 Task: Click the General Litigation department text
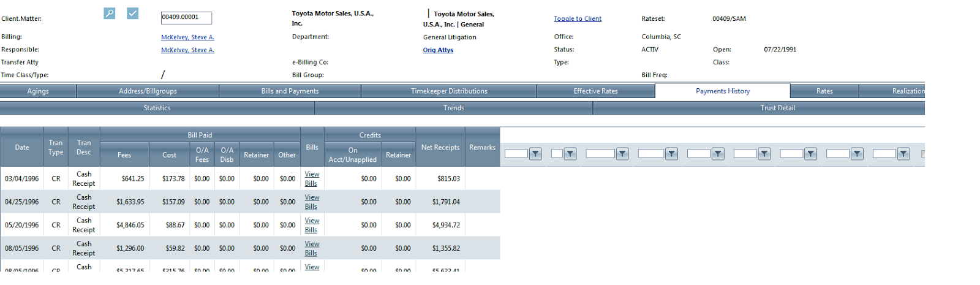[450, 37]
